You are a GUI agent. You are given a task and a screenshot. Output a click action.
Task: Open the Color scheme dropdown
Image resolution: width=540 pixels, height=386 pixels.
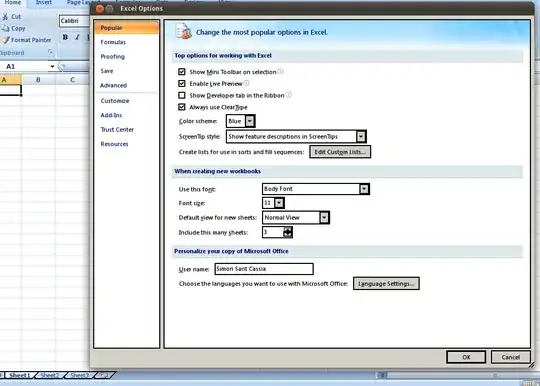pyautogui.click(x=250, y=121)
